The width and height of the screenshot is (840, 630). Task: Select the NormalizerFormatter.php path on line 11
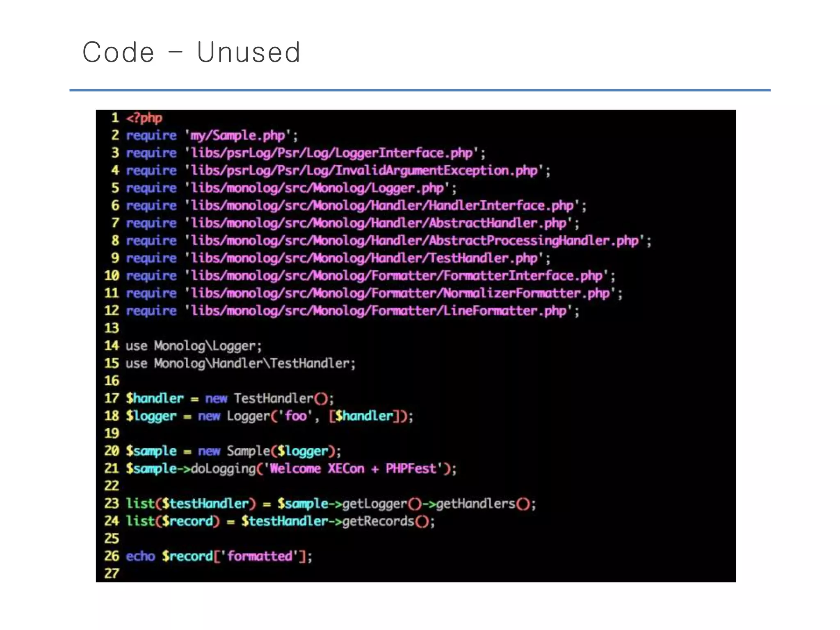[x=400, y=294]
